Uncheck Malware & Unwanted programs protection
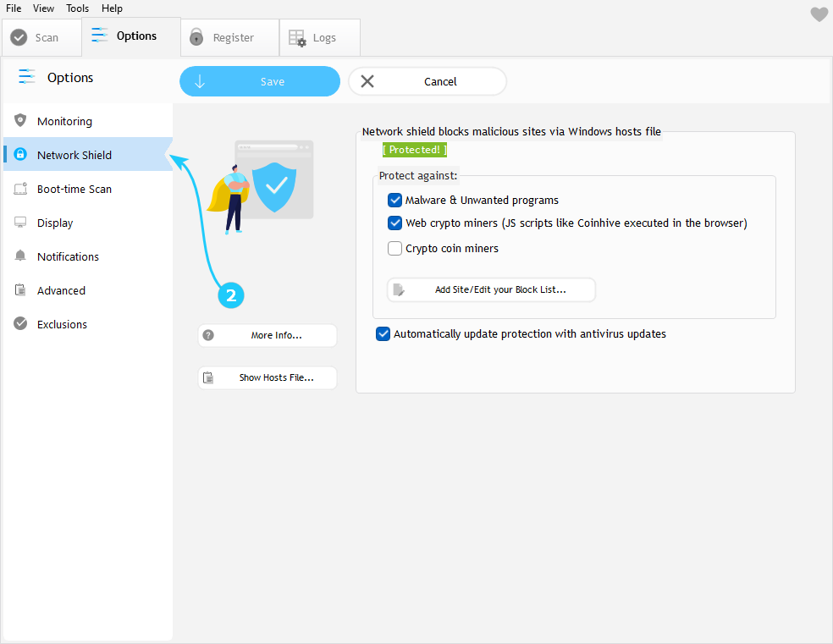Screen dimensions: 833x644 click(x=394, y=201)
